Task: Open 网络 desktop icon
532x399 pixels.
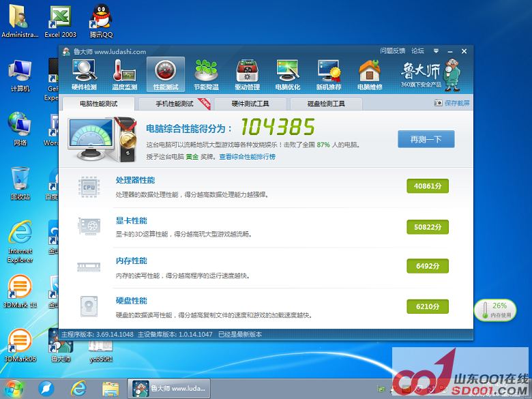Action: 20,129
